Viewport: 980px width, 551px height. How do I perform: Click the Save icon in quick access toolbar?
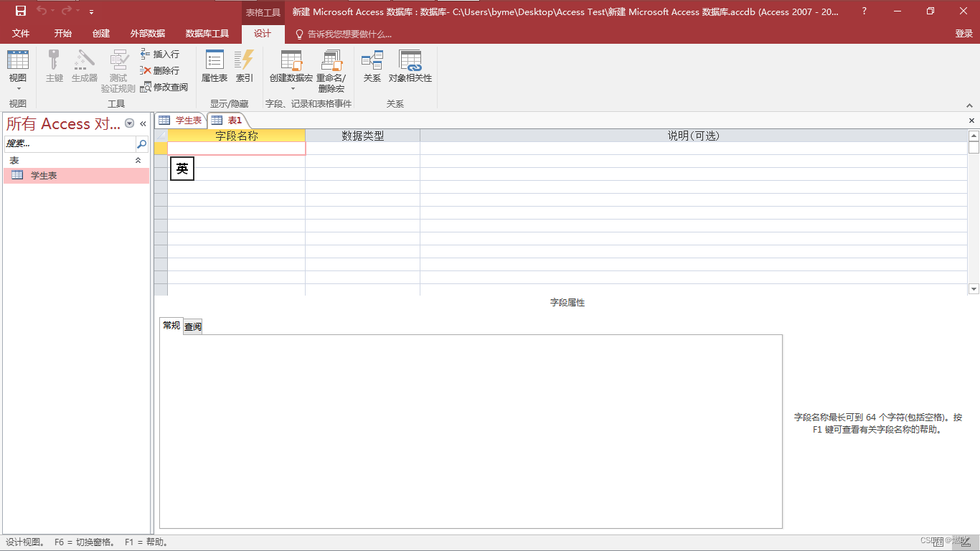pyautogui.click(x=20, y=11)
